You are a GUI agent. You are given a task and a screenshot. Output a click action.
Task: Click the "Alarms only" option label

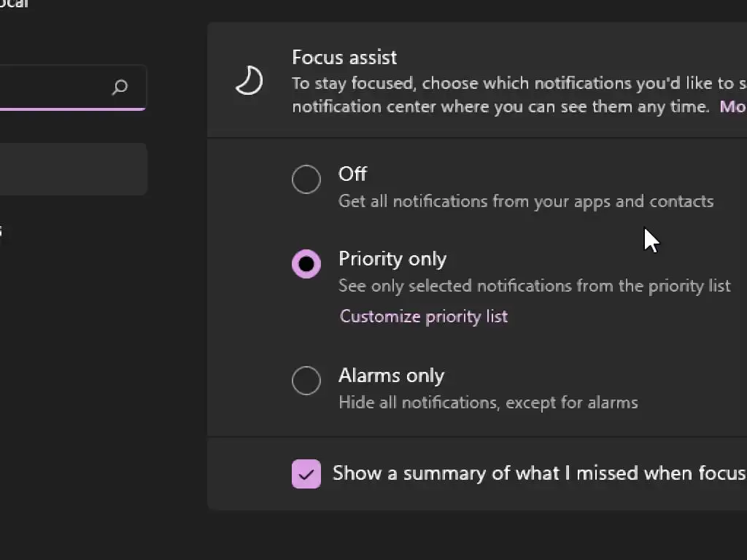pyautogui.click(x=391, y=376)
